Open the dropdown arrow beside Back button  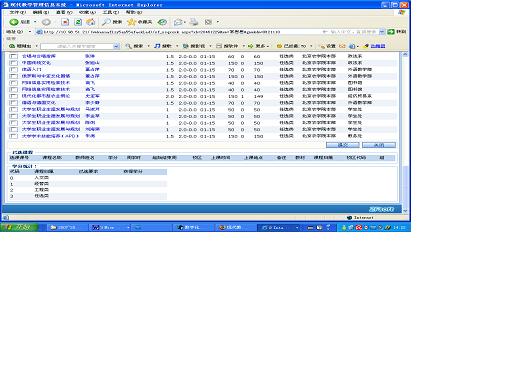pos(35,22)
